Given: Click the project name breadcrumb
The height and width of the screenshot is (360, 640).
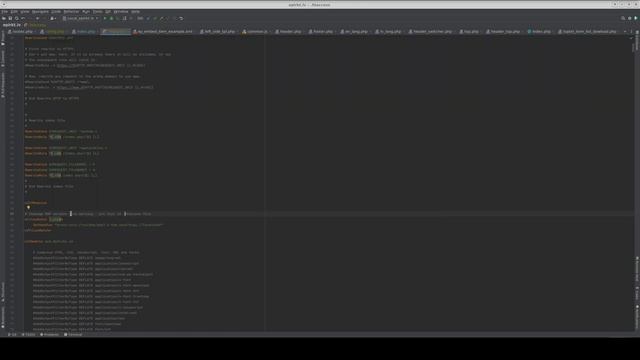Looking at the screenshot, I should coord(11,25).
